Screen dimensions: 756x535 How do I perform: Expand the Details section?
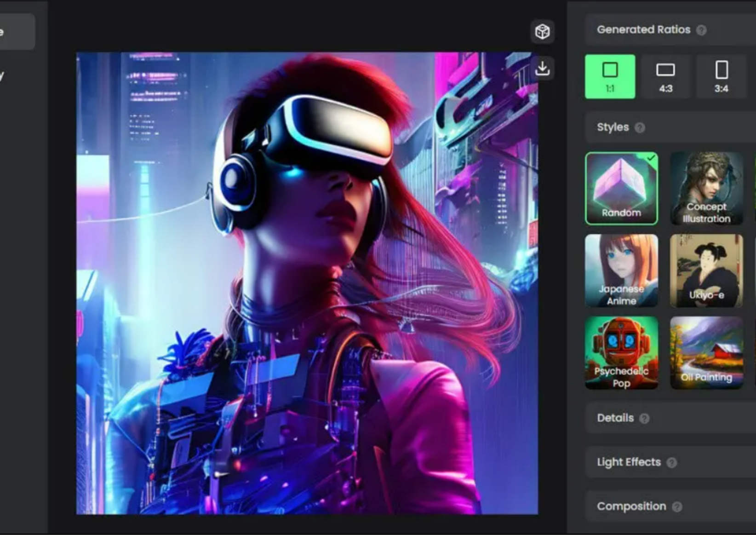coord(615,418)
